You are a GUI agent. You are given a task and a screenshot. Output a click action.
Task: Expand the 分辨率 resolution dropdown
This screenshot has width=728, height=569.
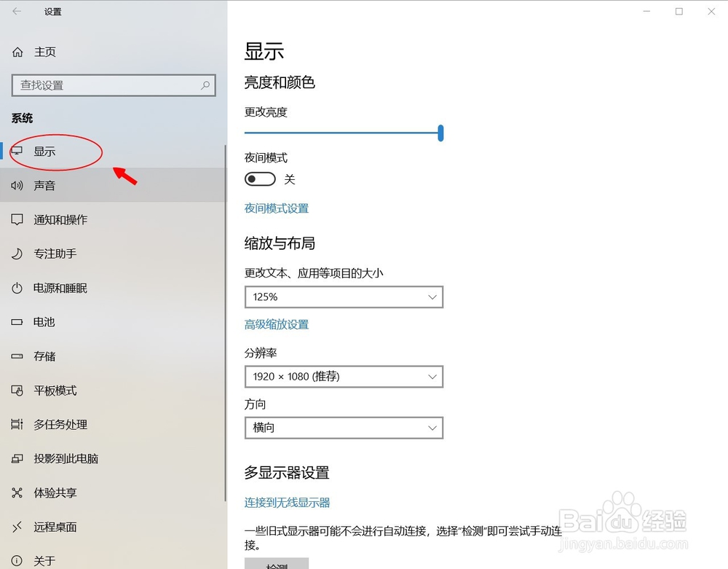tap(344, 377)
